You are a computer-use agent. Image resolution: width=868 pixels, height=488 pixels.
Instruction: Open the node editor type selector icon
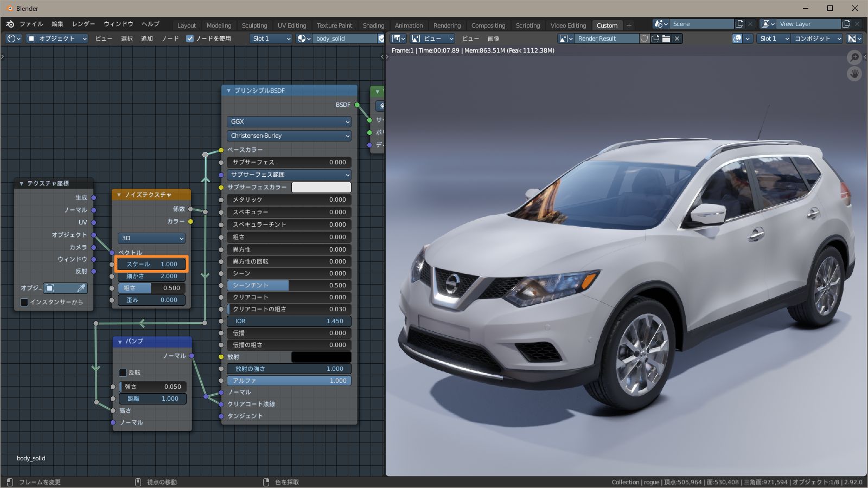coord(14,38)
